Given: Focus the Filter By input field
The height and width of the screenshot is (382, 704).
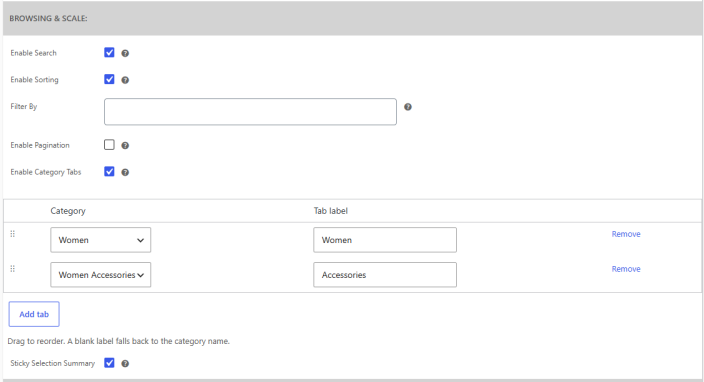Looking at the screenshot, I should tap(250, 112).
